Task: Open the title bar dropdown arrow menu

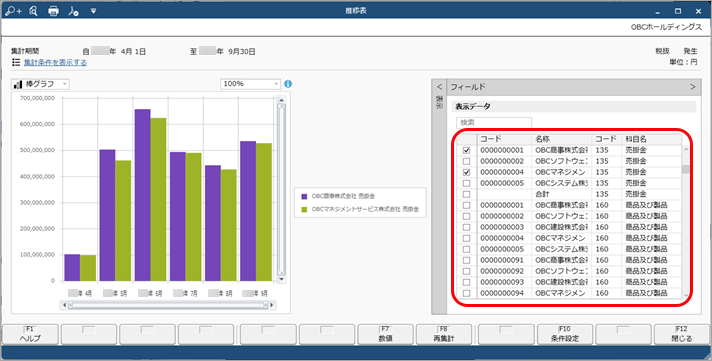Action: point(93,11)
